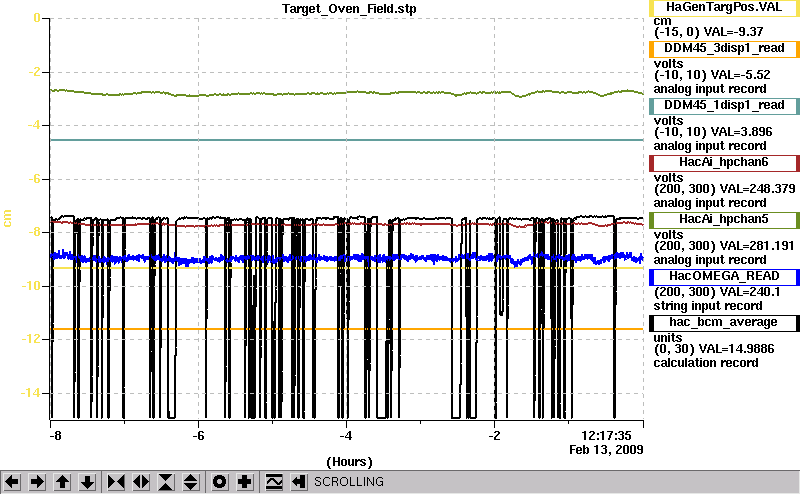Click the VAL=-5.52 reading text
This screenshot has width=800, height=494.
click(x=740, y=75)
